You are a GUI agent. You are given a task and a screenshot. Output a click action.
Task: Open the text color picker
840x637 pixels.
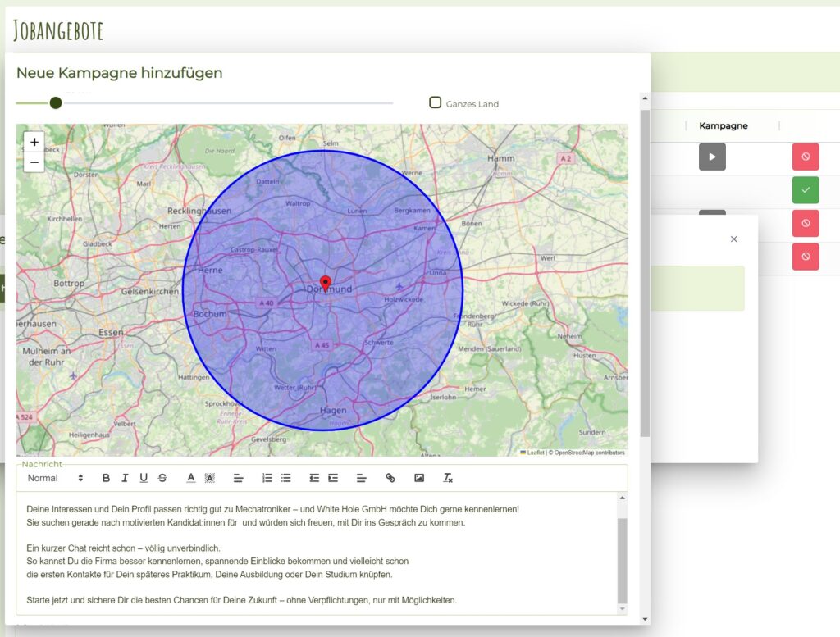(190, 478)
